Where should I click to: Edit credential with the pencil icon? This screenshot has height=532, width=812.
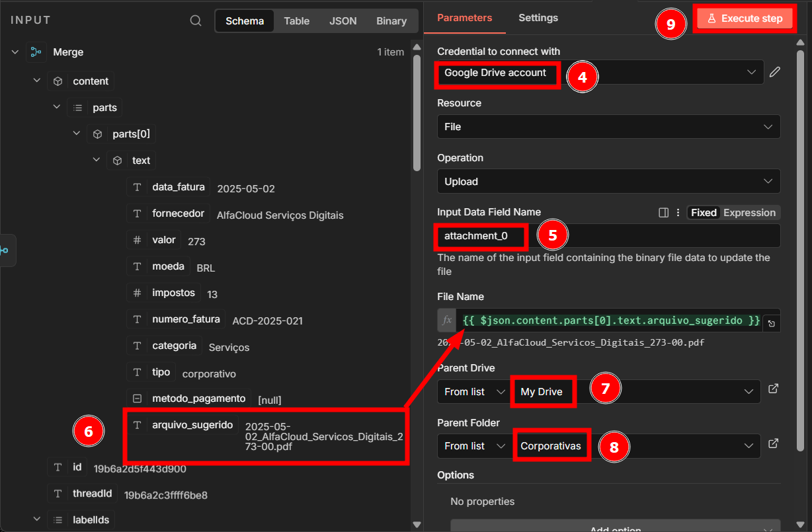[x=775, y=72]
